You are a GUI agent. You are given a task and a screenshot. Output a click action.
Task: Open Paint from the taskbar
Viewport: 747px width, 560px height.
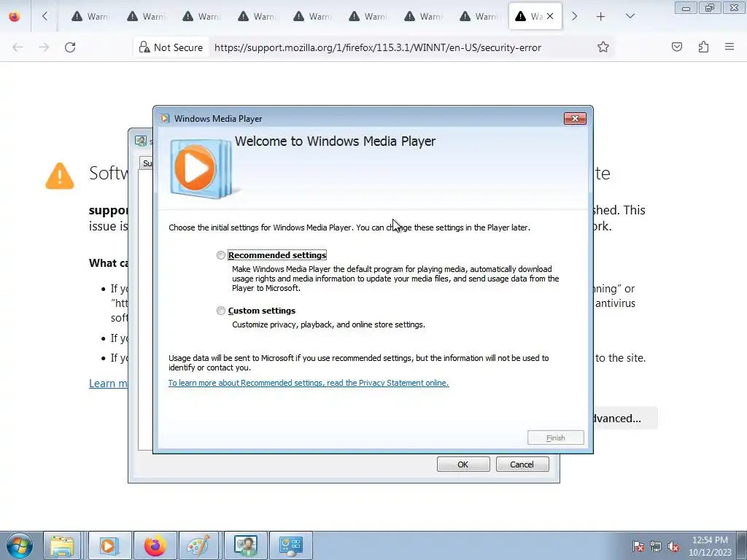pos(200,545)
